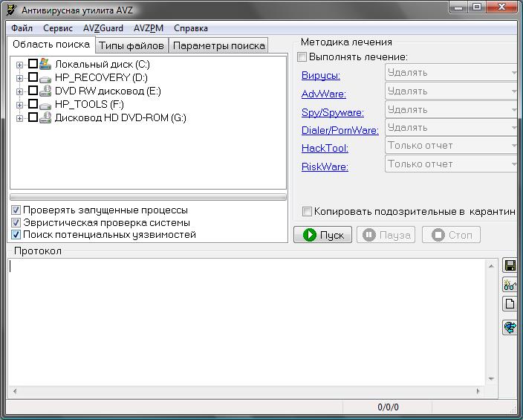
Task: Open the Вирусы action dropdown
Action: tap(451, 73)
